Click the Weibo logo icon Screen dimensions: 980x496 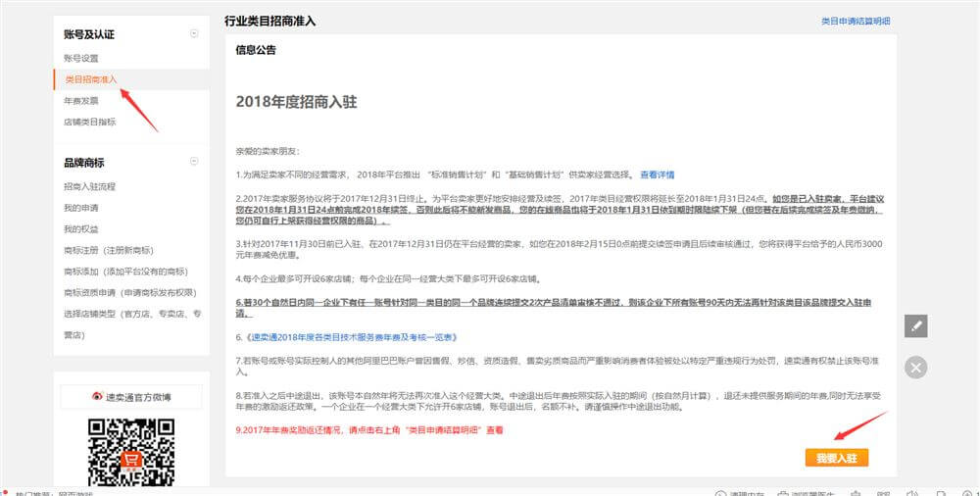click(x=97, y=397)
